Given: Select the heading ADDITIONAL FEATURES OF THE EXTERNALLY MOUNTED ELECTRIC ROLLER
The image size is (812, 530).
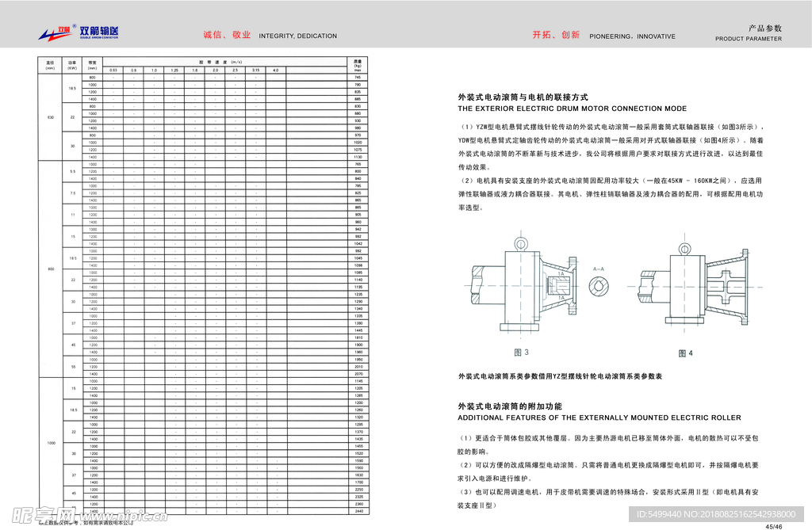Looking at the screenshot, I should [599, 418].
